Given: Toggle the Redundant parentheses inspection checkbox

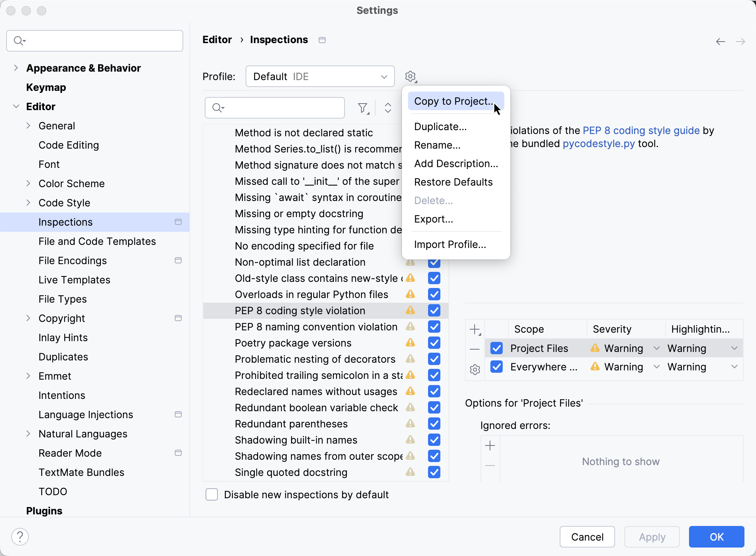Looking at the screenshot, I should tap(434, 424).
